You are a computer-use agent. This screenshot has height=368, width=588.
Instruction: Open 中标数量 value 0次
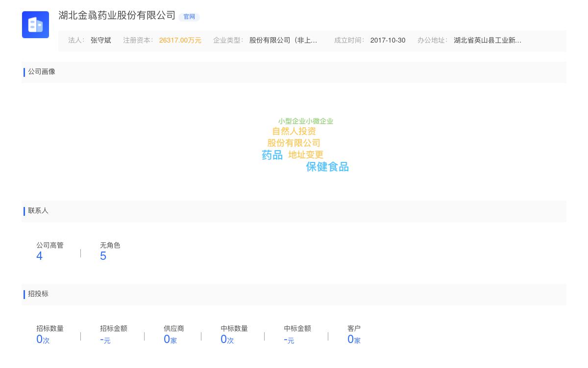[x=227, y=339]
